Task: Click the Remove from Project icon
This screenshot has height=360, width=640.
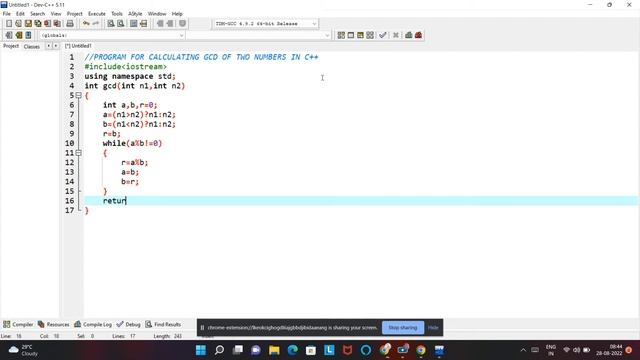Action: 170,24
